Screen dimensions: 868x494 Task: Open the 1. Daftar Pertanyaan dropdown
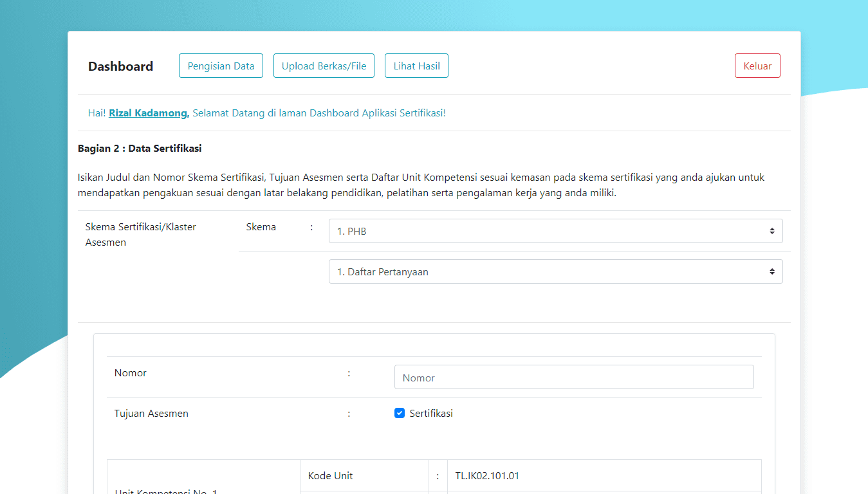pos(547,271)
